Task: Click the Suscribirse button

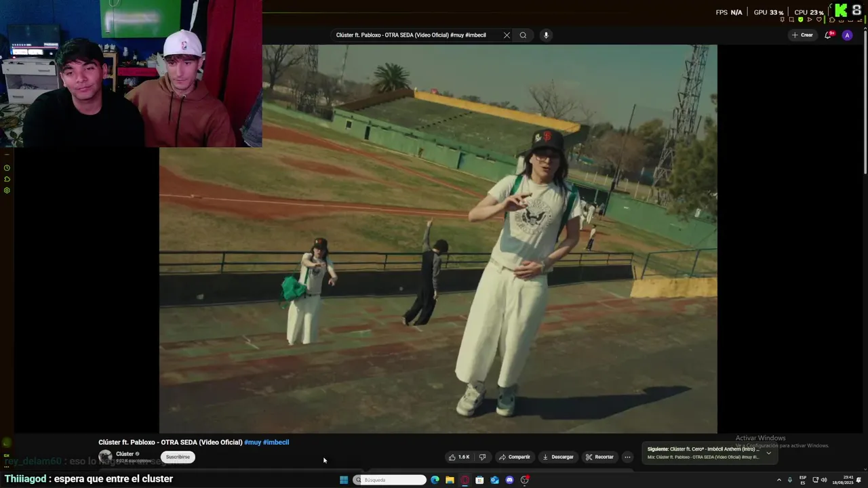Action: pyautogui.click(x=178, y=457)
